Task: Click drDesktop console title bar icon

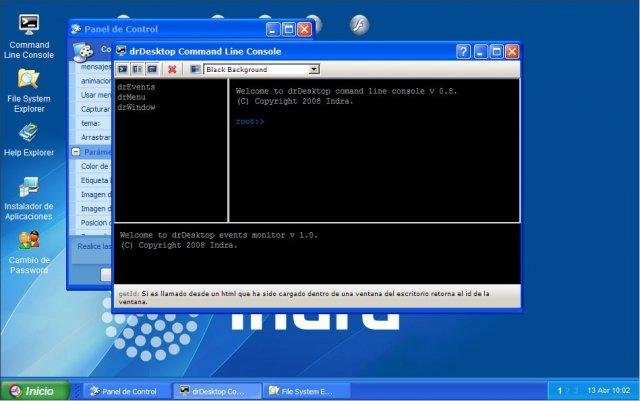Action: (121, 51)
